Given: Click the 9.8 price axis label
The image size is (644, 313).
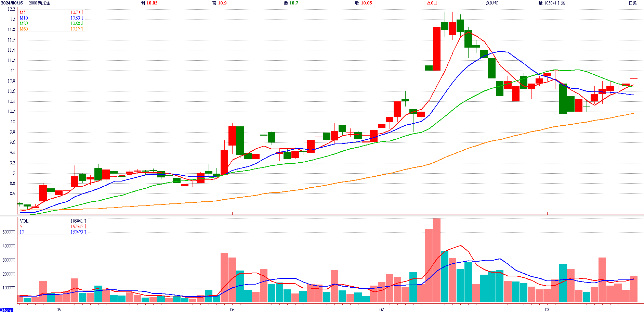Looking at the screenshot, I should [12, 132].
